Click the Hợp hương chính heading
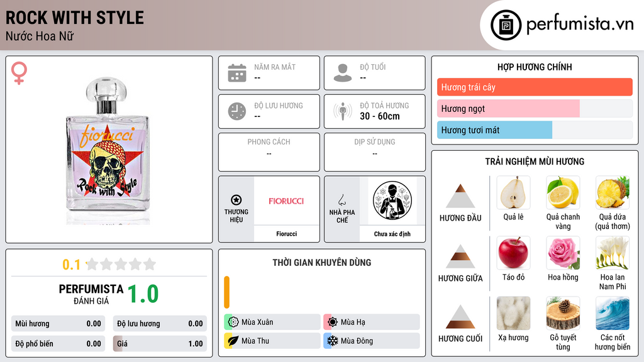Viewport: 644px width, 362px height. tap(535, 67)
